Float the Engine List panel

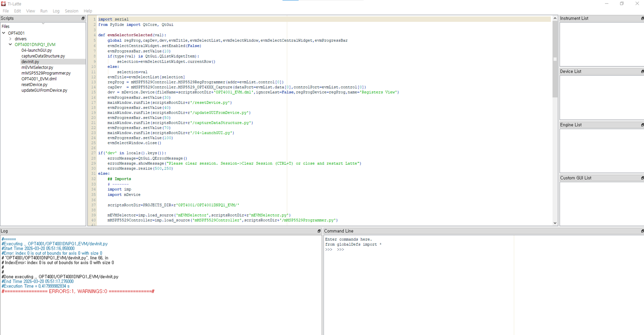coord(642,125)
